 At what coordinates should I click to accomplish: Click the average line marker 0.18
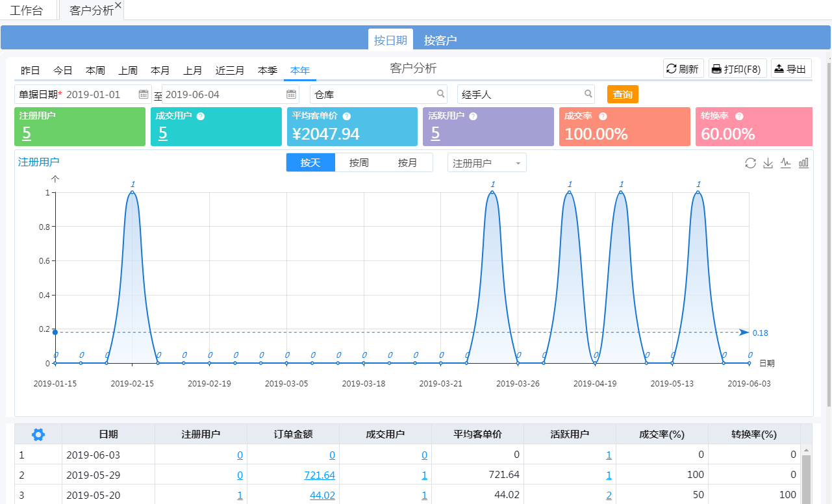click(760, 333)
